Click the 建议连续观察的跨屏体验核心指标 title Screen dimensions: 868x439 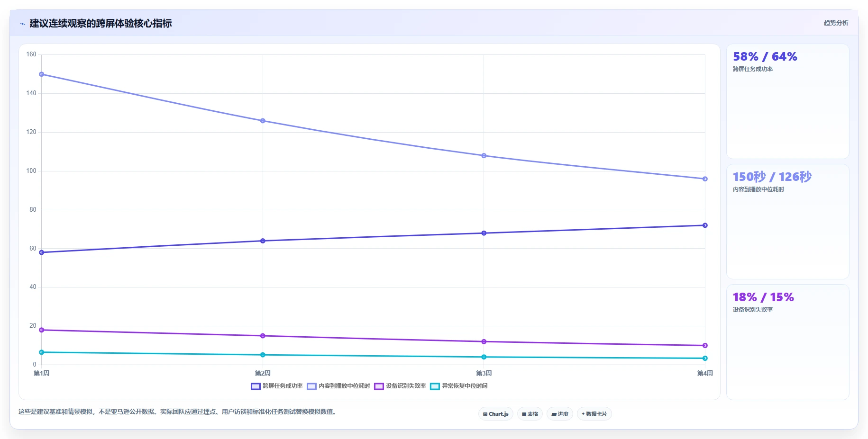pyautogui.click(x=101, y=23)
